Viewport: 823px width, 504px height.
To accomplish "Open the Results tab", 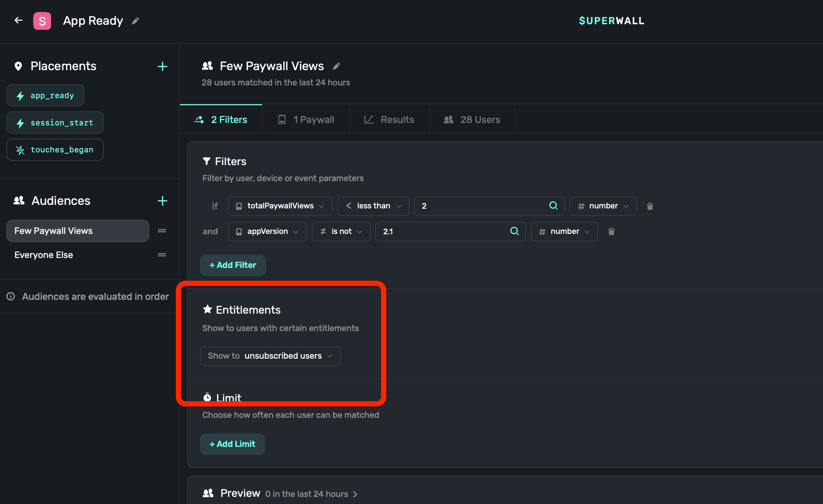I will coord(389,120).
